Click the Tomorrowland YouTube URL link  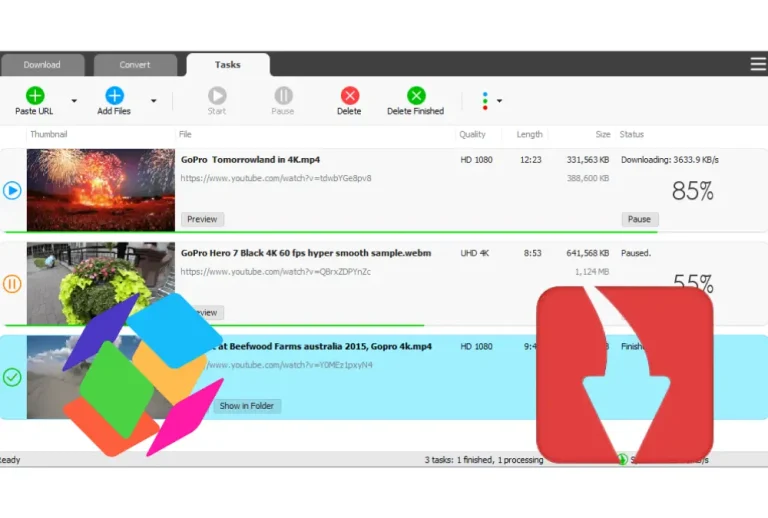(276, 178)
